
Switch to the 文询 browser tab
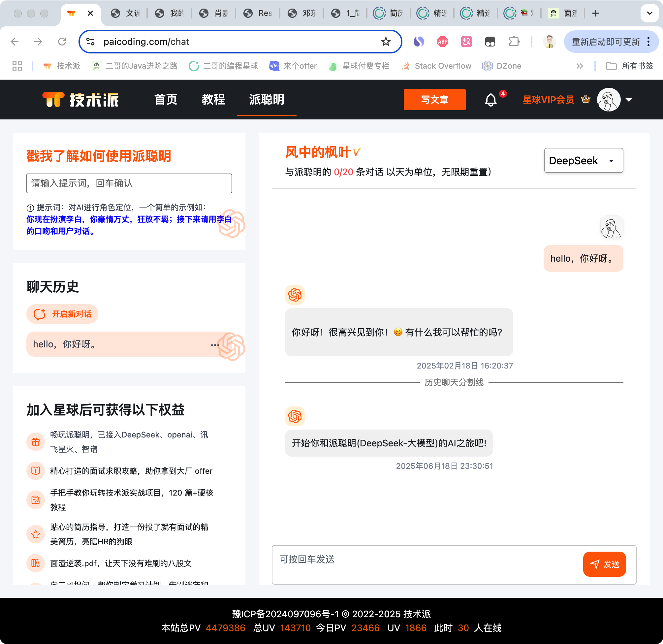pos(125,13)
